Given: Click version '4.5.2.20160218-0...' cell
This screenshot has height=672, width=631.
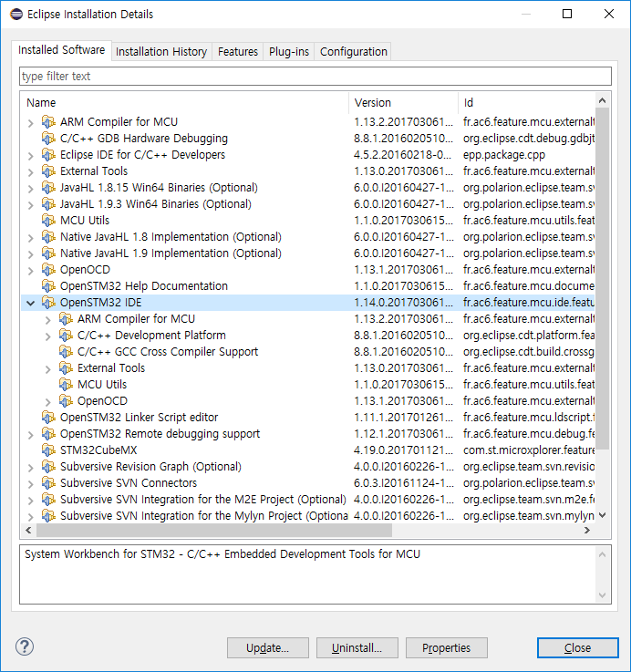Looking at the screenshot, I should (x=403, y=155).
